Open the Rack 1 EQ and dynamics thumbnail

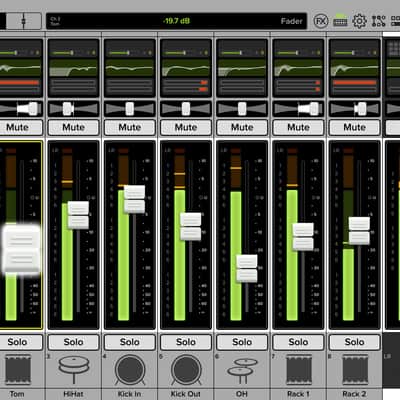click(x=299, y=68)
